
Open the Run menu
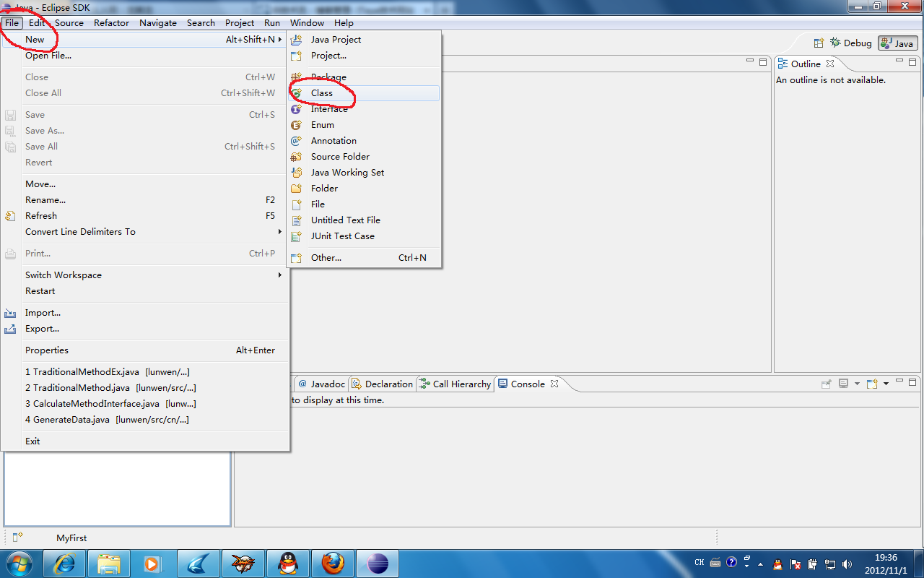click(272, 23)
